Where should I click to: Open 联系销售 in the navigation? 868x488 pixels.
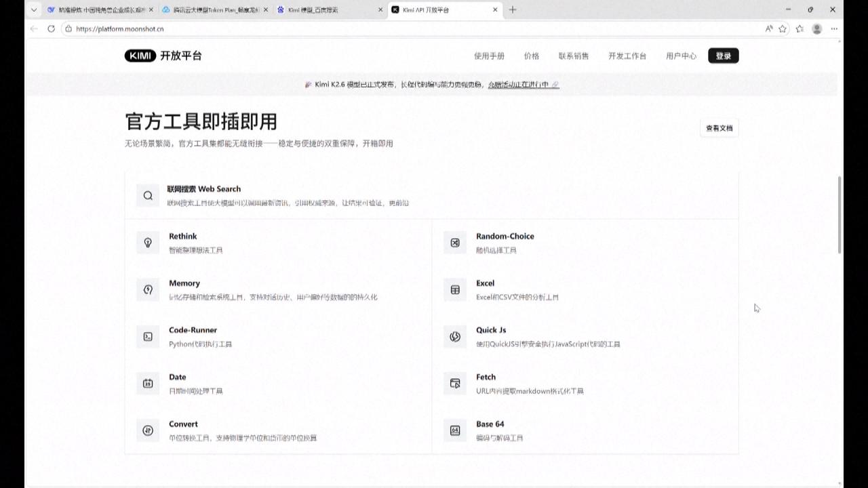pos(574,56)
